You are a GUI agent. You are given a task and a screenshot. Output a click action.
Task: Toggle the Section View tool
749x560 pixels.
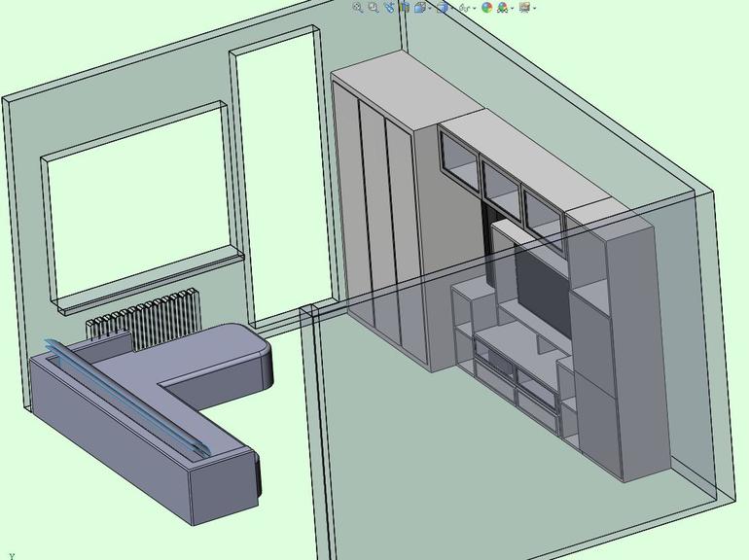(x=404, y=7)
